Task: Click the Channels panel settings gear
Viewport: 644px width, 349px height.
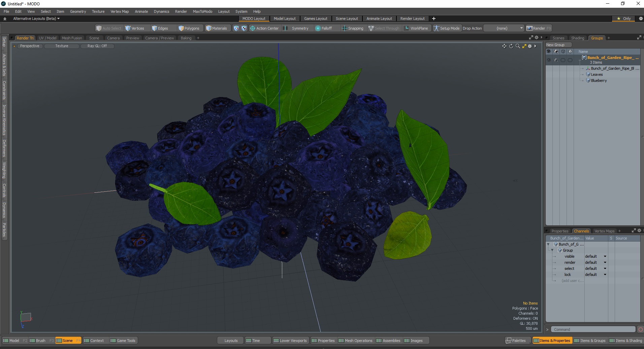Action: [x=639, y=231]
